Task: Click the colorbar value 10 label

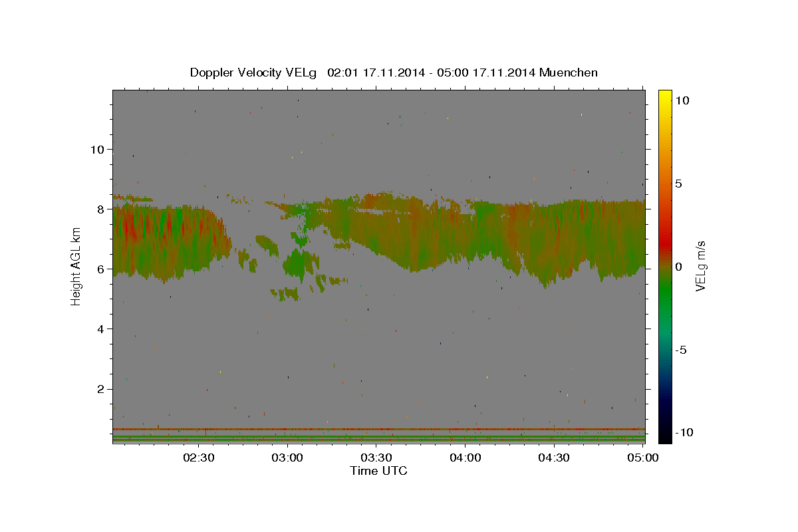Action: pos(682,100)
